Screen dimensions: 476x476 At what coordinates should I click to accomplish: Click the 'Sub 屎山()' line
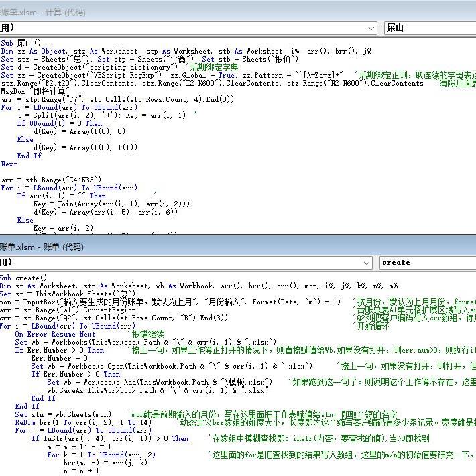click(21, 43)
